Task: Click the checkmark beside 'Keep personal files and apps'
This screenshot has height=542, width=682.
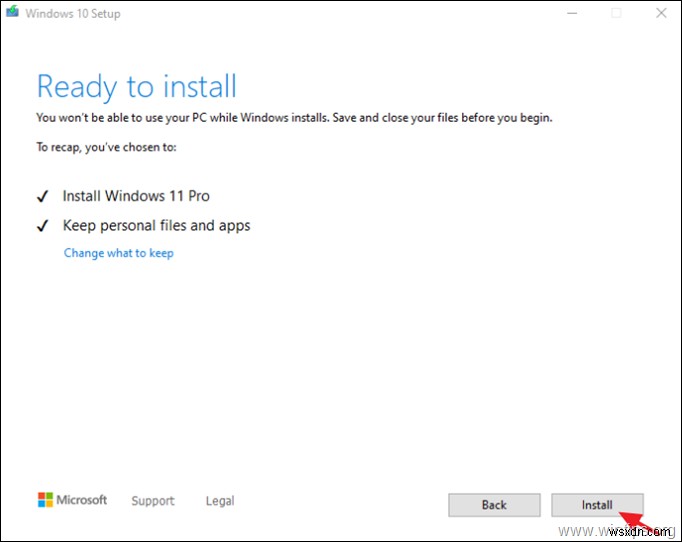Action: tap(42, 226)
